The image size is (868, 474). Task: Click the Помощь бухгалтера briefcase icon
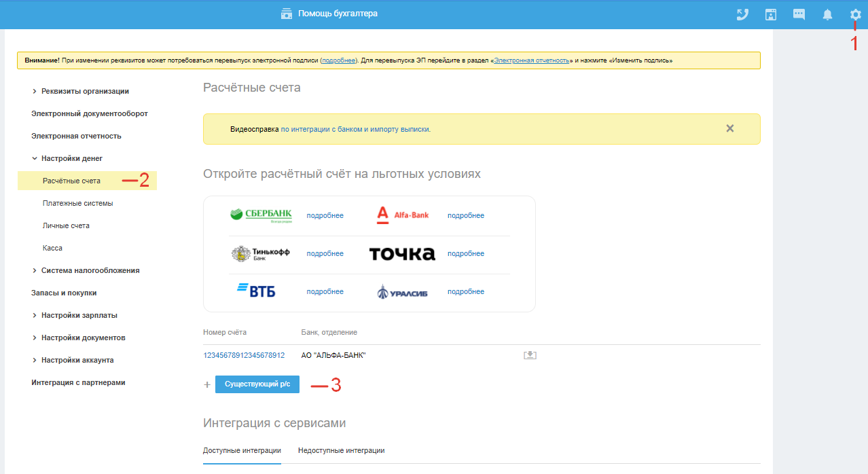pyautogui.click(x=287, y=14)
